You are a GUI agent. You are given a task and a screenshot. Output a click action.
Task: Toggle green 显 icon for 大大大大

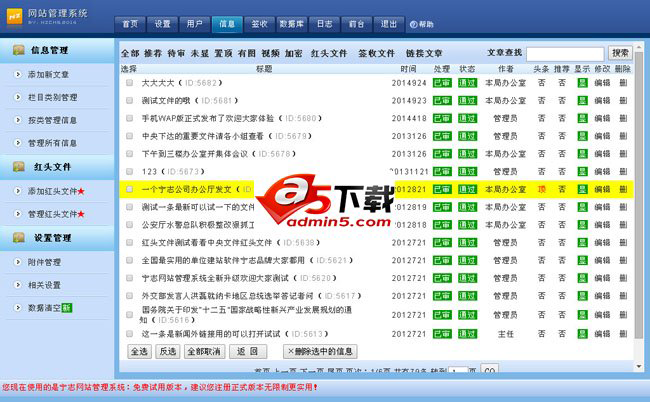tap(582, 83)
